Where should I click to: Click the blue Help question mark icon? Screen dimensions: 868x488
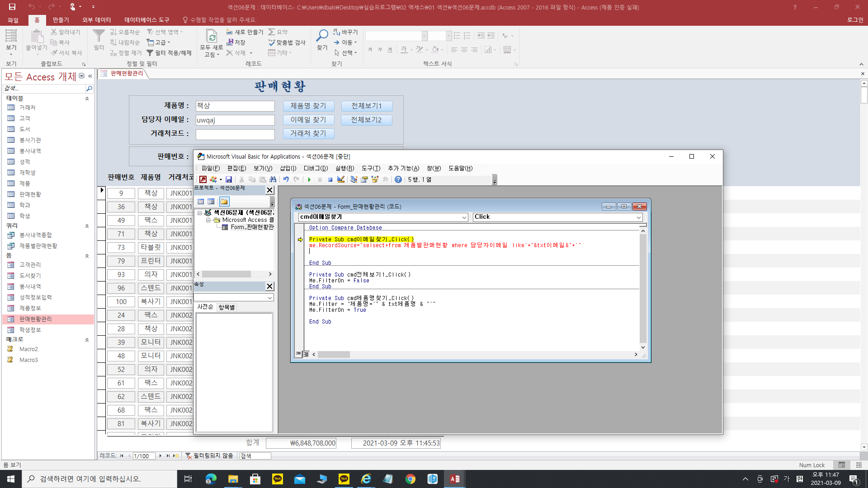398,179
